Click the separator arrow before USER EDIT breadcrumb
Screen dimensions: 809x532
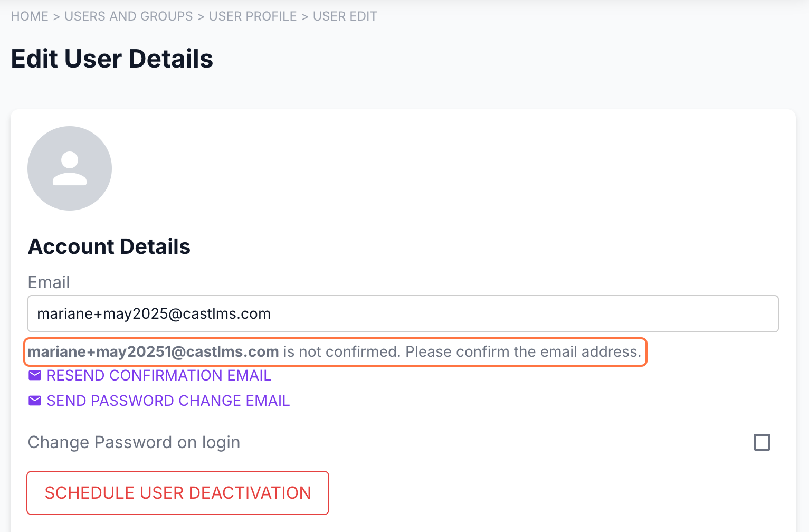304,16
